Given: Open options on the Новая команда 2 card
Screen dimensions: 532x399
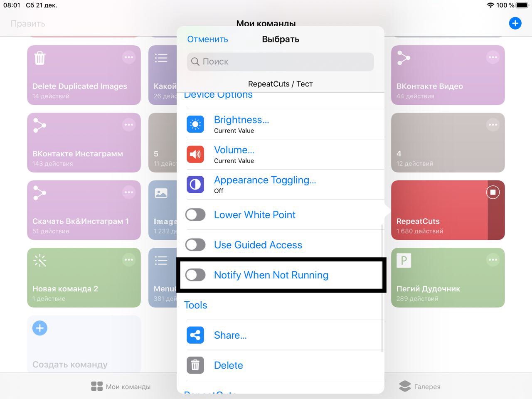Looking at the screenshot, I should click(x=129, y=260).
